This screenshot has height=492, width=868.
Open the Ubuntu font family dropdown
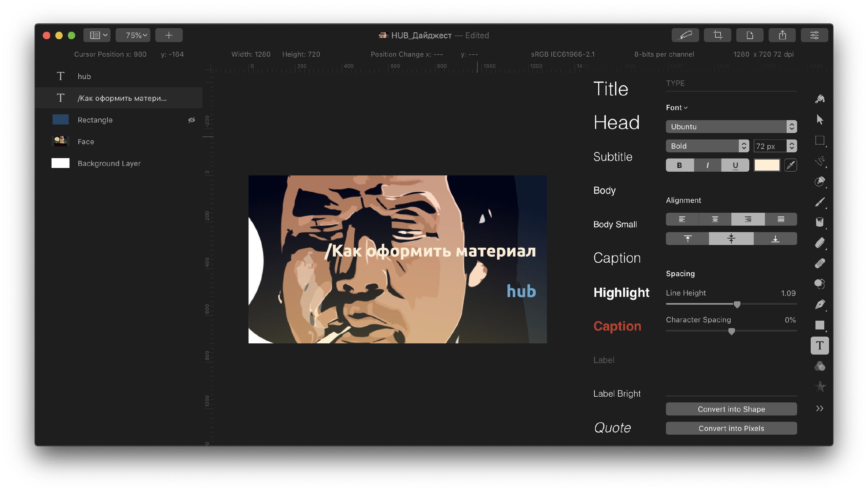tap(731, 127)
